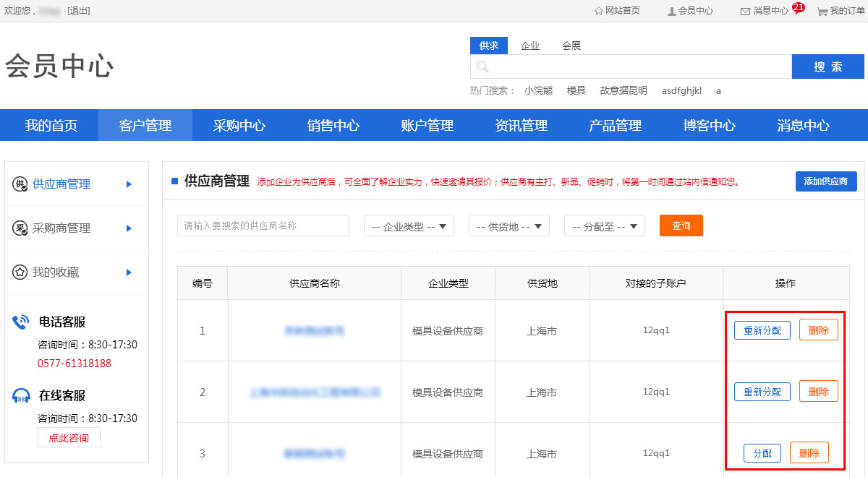Open 账户管理 in the main navigation
868x477 pixels.
click(x=427, y=125)
